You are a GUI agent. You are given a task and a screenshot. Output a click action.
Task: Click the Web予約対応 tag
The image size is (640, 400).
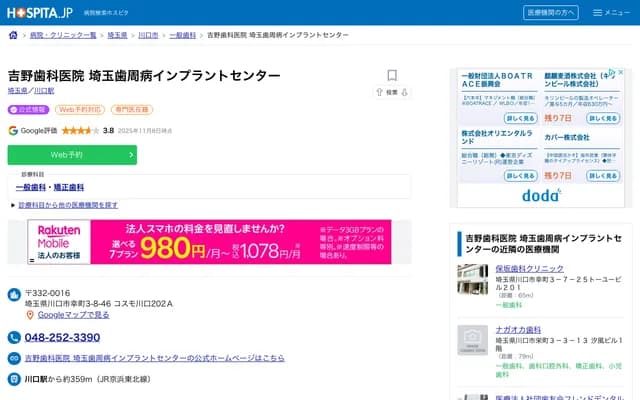click(x=80, y=109)
